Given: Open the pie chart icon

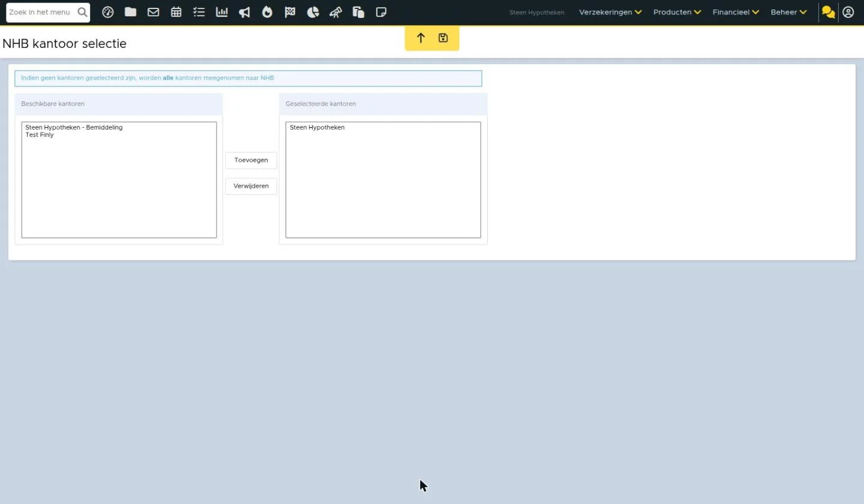Looking at the screenshot, I should 313,12.
